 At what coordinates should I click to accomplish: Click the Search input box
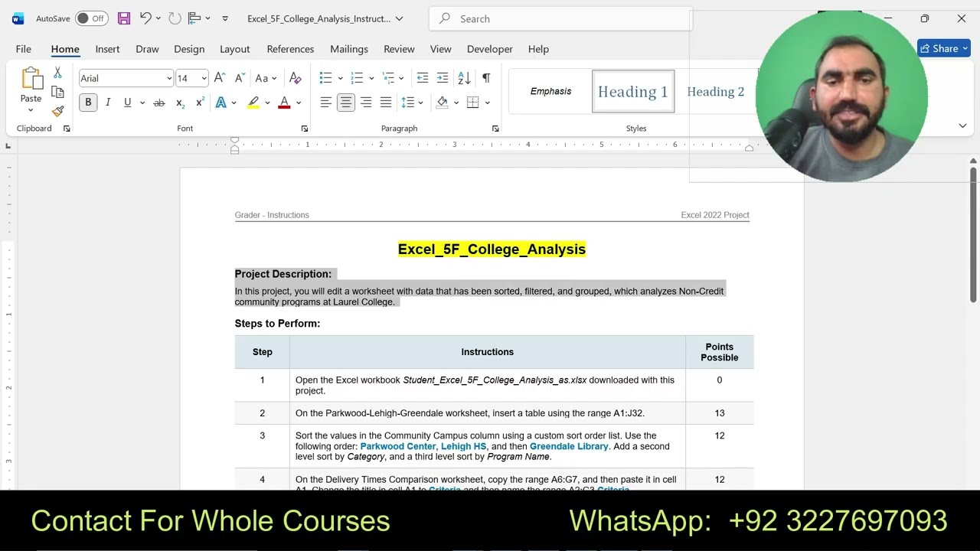(x=560, y=18)
